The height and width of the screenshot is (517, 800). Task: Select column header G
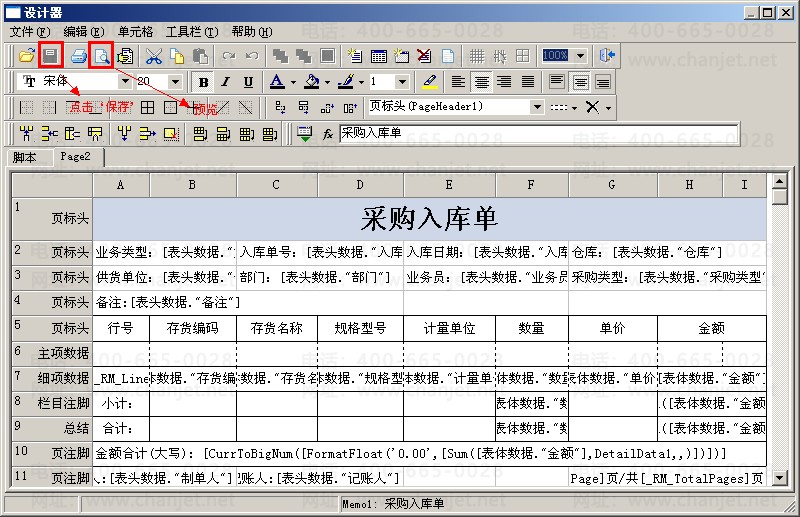[612, 185]
